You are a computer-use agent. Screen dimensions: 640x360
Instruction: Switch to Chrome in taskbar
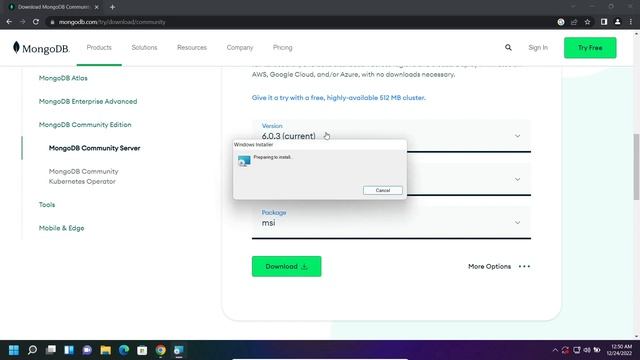pyautogui.click(x=160, y=350)
